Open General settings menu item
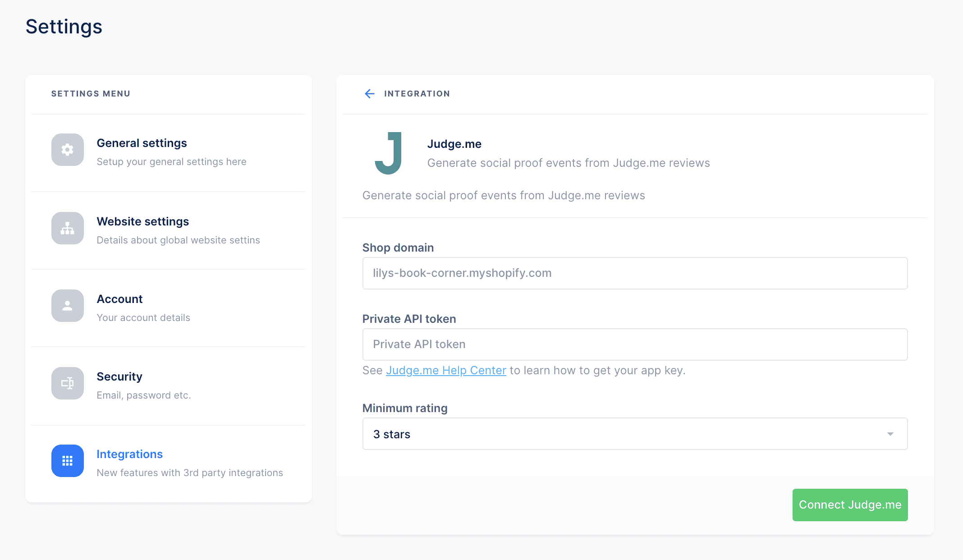 pyautogui.click(x=142, y=143)
